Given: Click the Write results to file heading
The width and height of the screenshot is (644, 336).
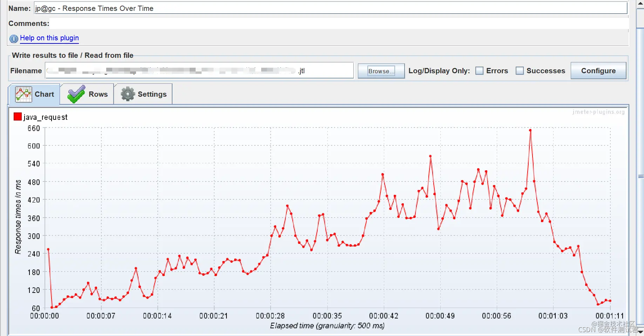Looking at the screenshot, I should pos(73,55).
